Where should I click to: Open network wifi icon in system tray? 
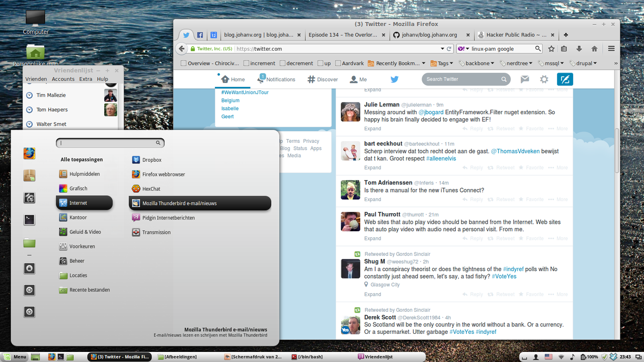click(561, 357)
